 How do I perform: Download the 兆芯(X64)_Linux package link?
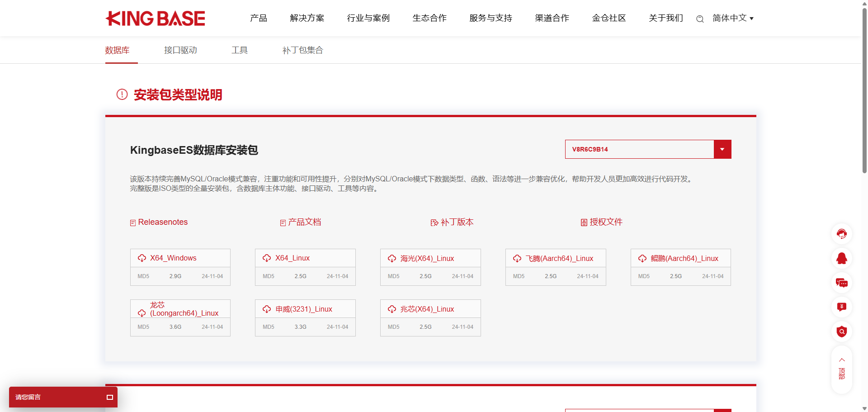[x=427, y=309]
